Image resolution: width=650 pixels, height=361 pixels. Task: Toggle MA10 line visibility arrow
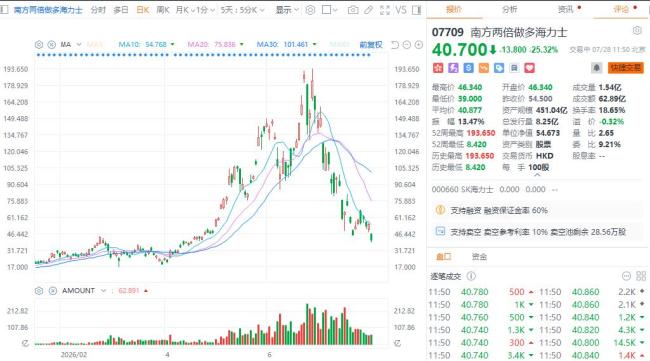[x=172, y=44]
